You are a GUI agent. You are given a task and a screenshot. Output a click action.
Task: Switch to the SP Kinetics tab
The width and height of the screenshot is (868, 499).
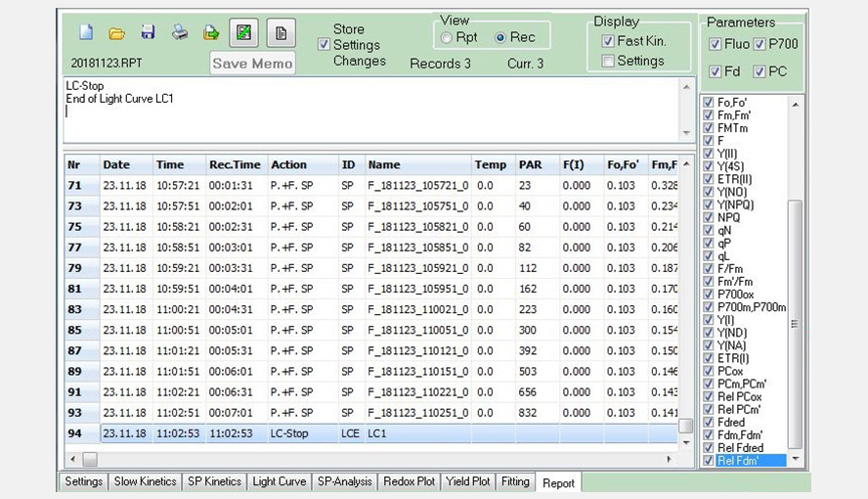coord(214,481)
